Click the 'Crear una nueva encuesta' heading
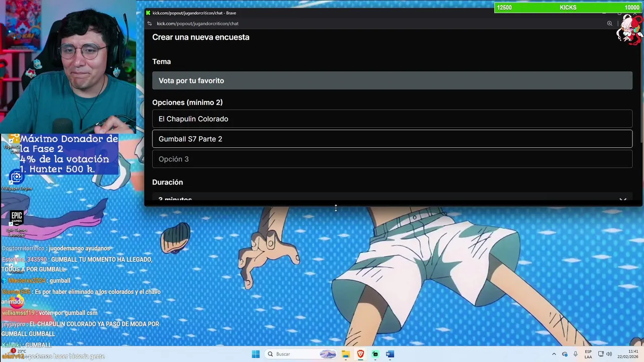The width and height of the screenshot is (644, 362). (x=201, y=37)
